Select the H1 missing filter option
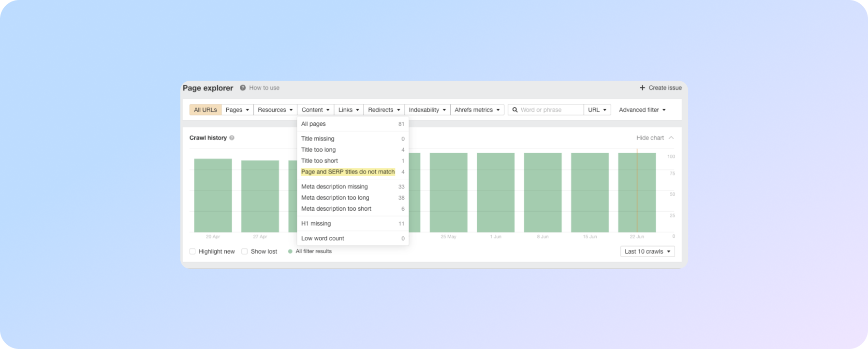The width and height of the screenshot is (868, 349). pyautogui.click(x=316, y=223)
